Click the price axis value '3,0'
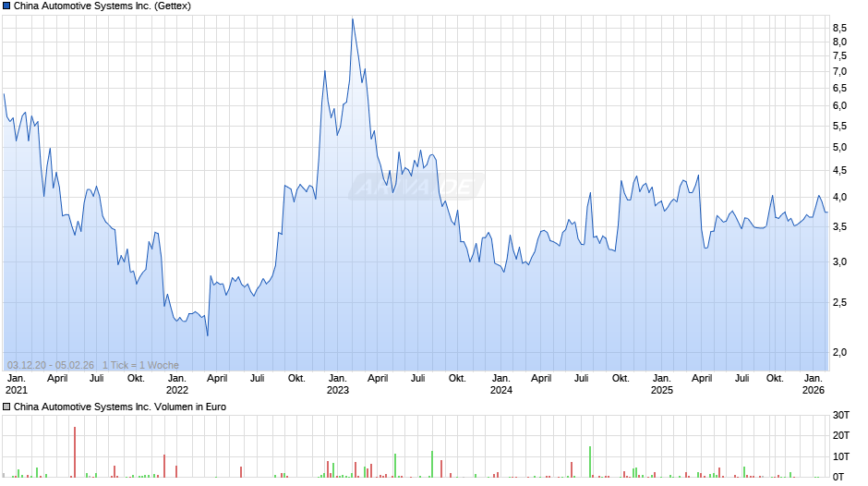The width and height of the screenshot is (868, 486). coord(839,262)
